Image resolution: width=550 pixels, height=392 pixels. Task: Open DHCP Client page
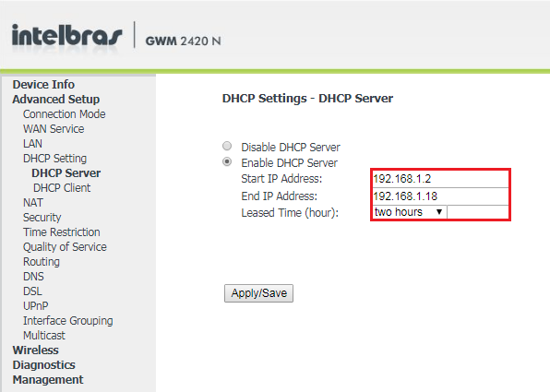[x=62, y=188]
